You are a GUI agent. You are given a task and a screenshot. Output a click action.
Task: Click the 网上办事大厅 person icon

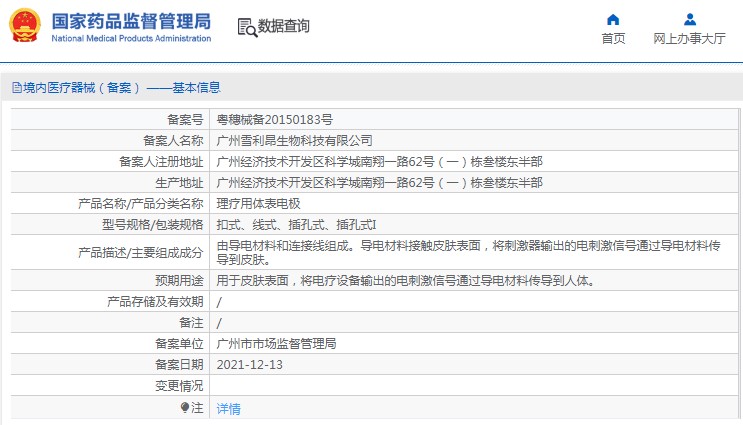(690, 19)
